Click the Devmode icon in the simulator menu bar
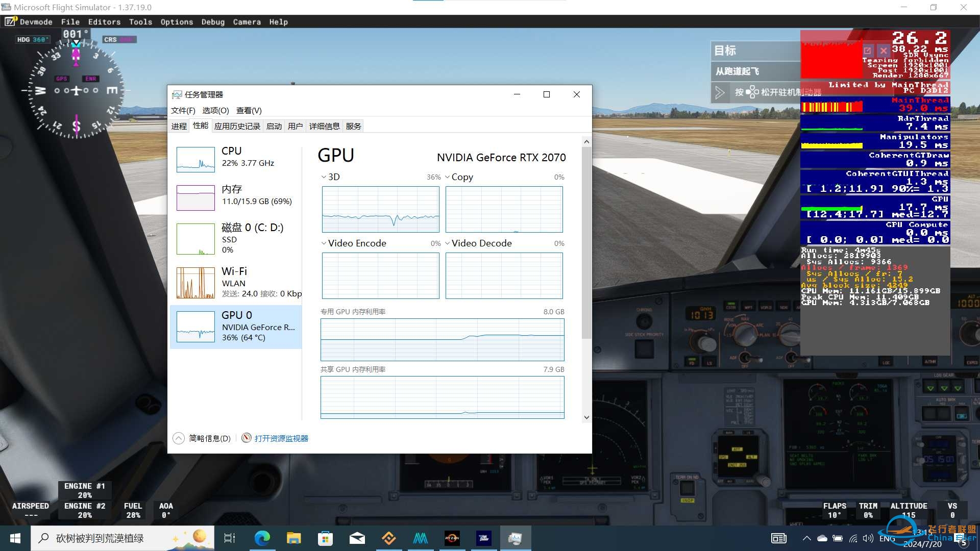 coord(11,21)
